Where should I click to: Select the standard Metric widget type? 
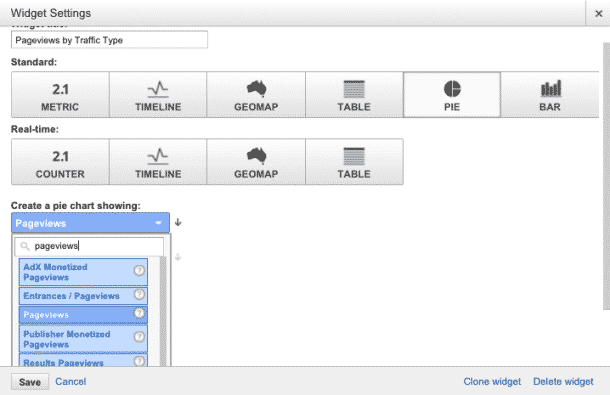coord(60,95)
